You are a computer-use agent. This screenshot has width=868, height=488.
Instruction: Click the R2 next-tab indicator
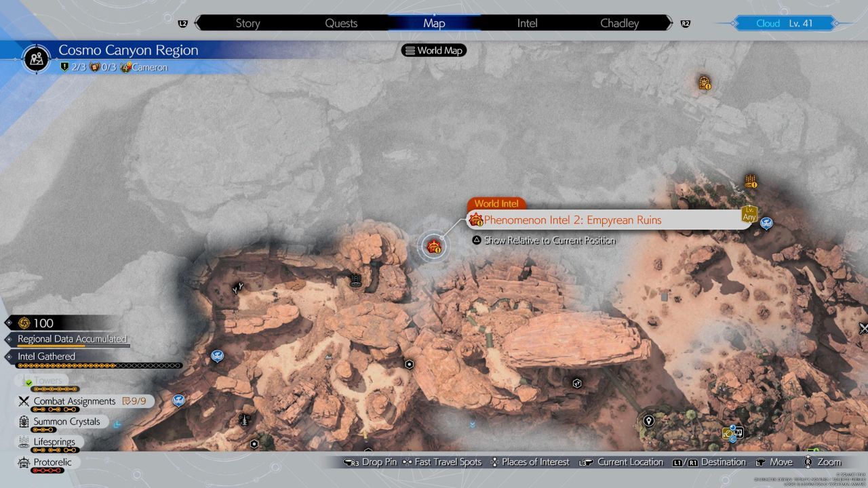click(686, 24)
